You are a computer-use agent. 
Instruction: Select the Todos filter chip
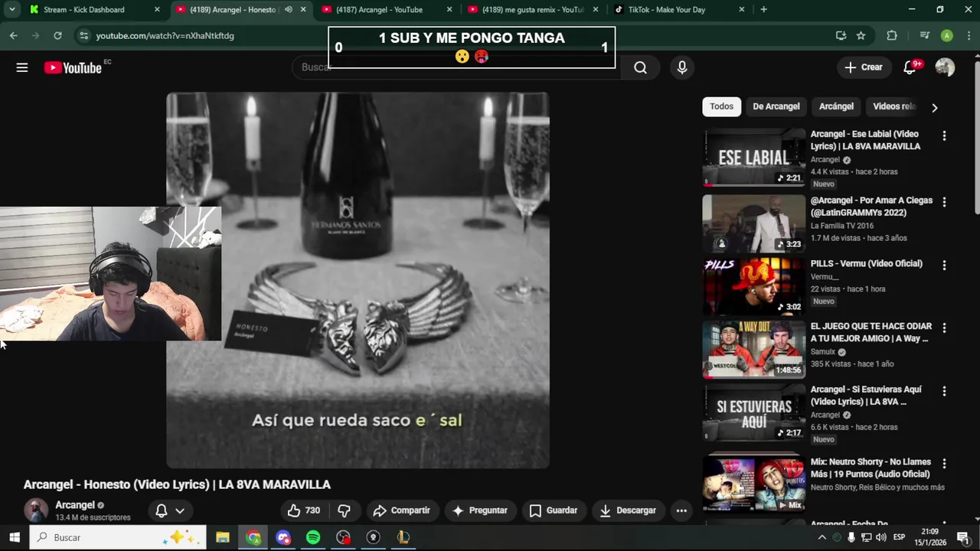coord(721,106)
